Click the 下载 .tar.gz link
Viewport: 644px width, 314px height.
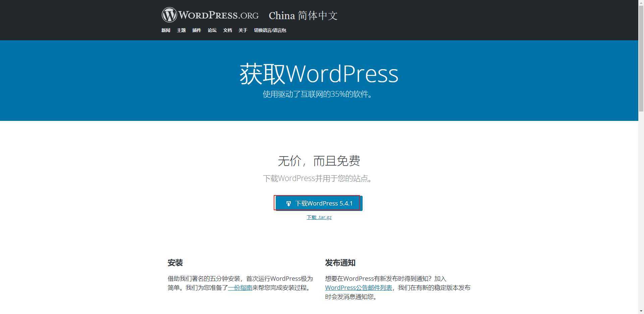coord(319,217)
